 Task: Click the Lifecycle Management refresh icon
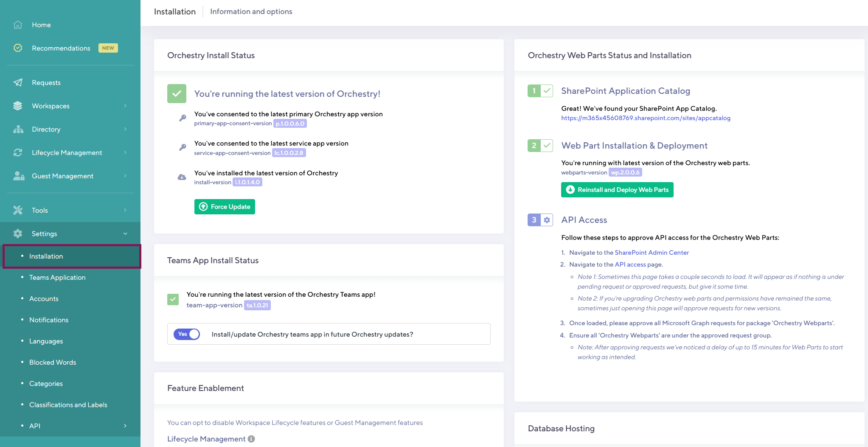point(18,152)
